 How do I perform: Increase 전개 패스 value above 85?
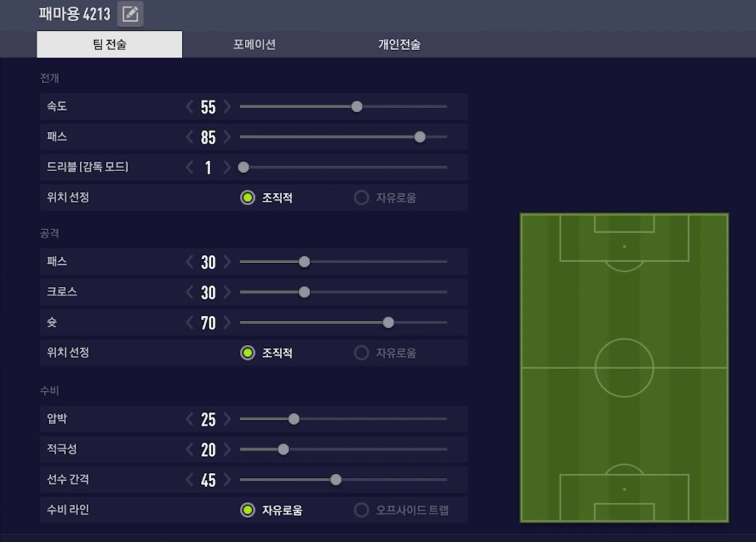tap(227, 137)
